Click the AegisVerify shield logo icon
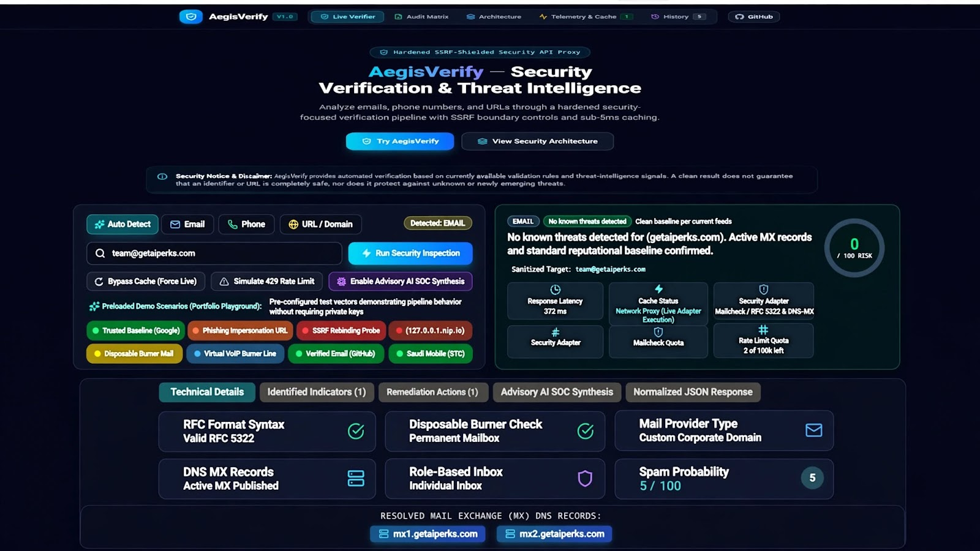The width and height of the screenshot is (980, 551). [190, 17]
